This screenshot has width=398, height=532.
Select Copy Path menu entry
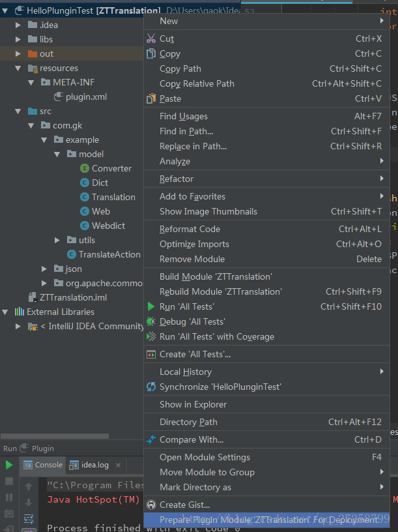(x=267, y=68)
